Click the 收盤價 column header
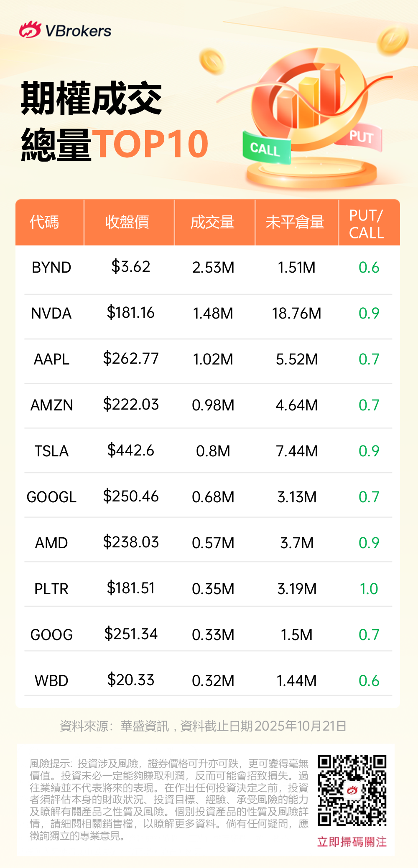Image resolution: width=418 pixels, height=868 pixels. click(127, 222)
